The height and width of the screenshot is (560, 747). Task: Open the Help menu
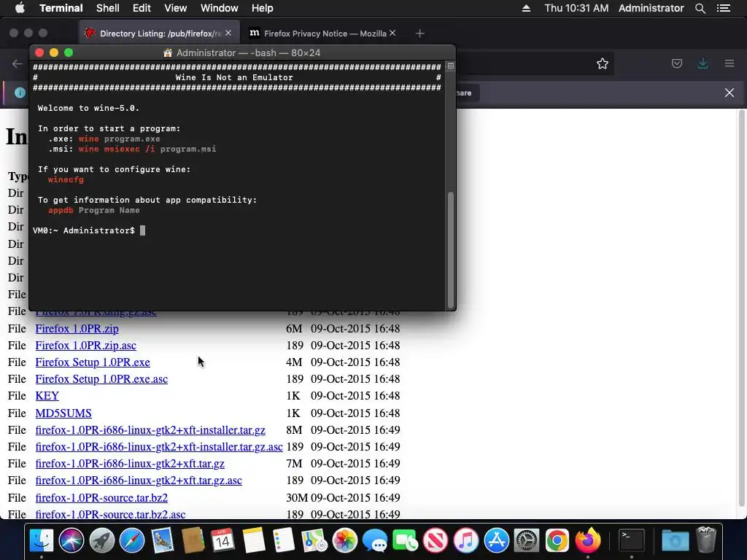point(262,8)
